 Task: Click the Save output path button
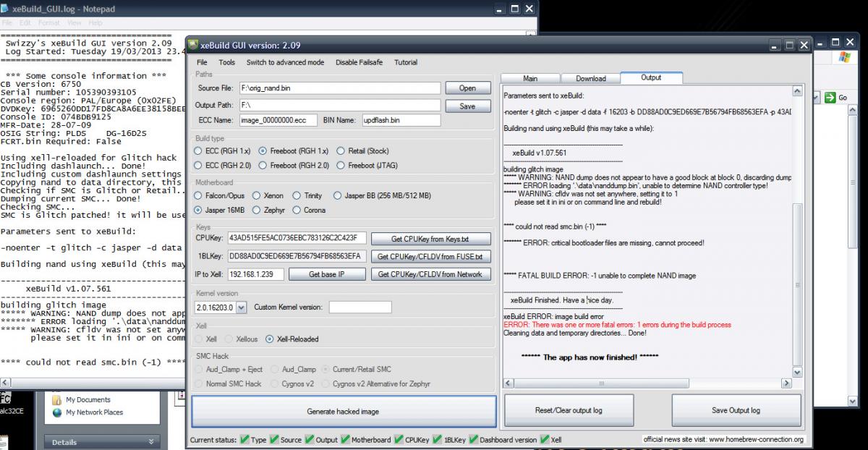467,106
